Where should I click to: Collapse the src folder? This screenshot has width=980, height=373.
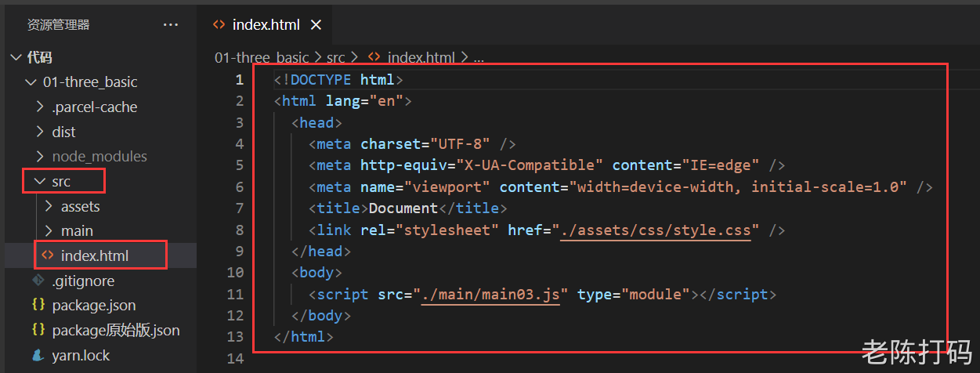(x=39, y=181)
